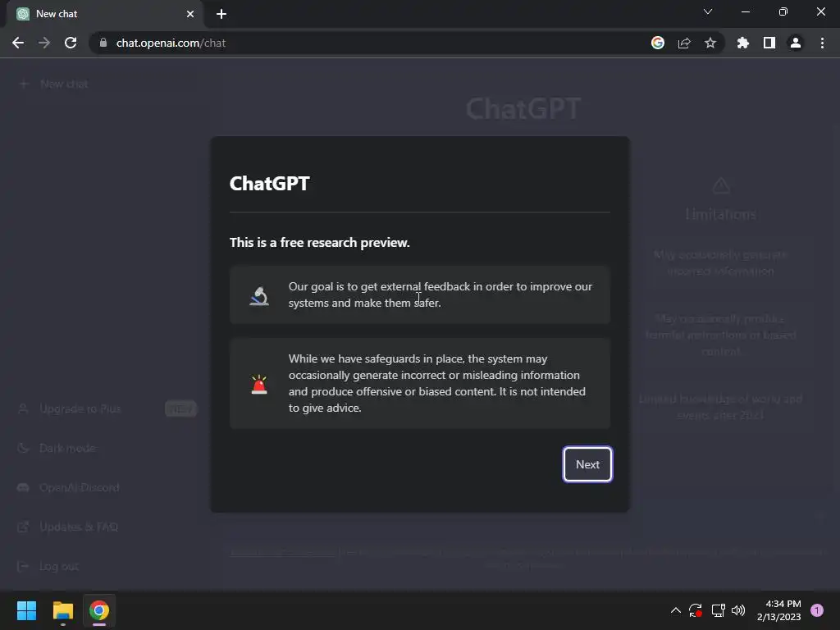
Task: Click Upgrade to Plus in the sidebar
Action: coord(80,409)
